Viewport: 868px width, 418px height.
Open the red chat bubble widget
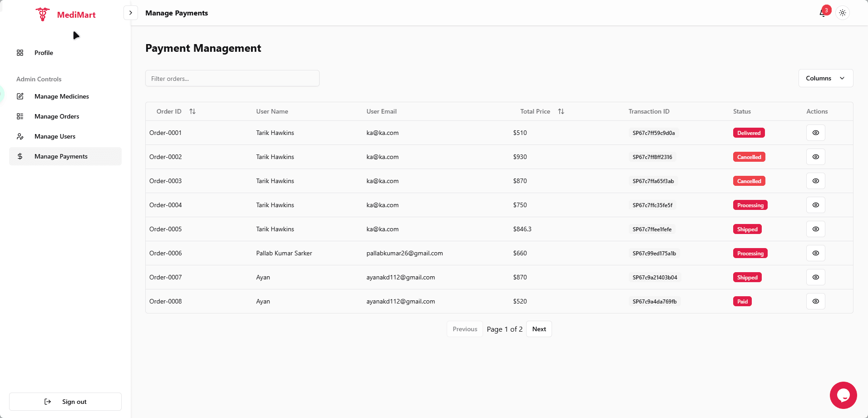[843, 395]
